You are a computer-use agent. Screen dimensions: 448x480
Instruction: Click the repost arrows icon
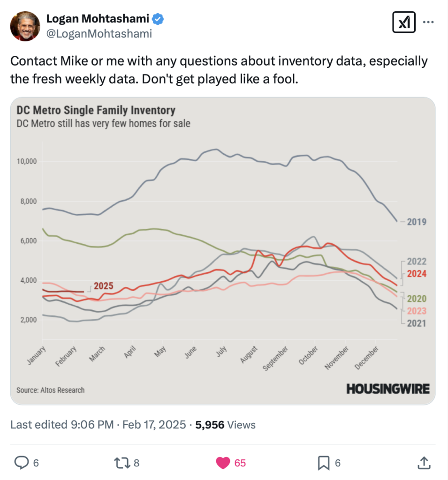pyautogui.click(x=122, y=463)
